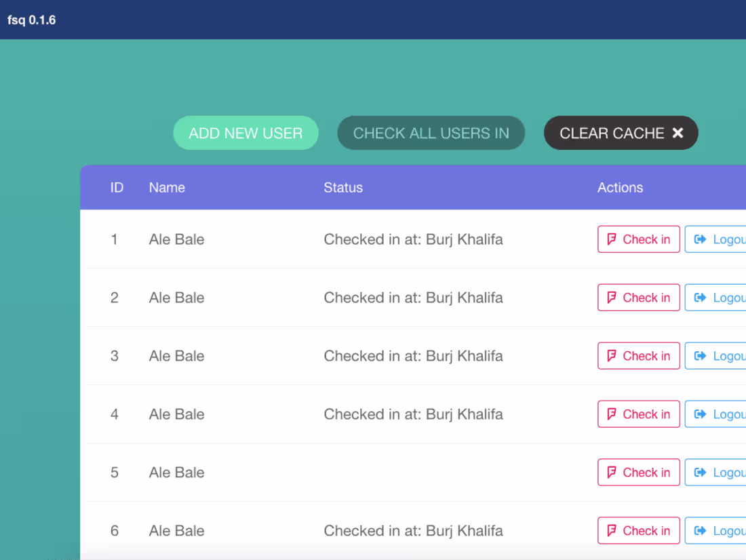
Task: Click the Actions column header
Action: pos(620,188)
